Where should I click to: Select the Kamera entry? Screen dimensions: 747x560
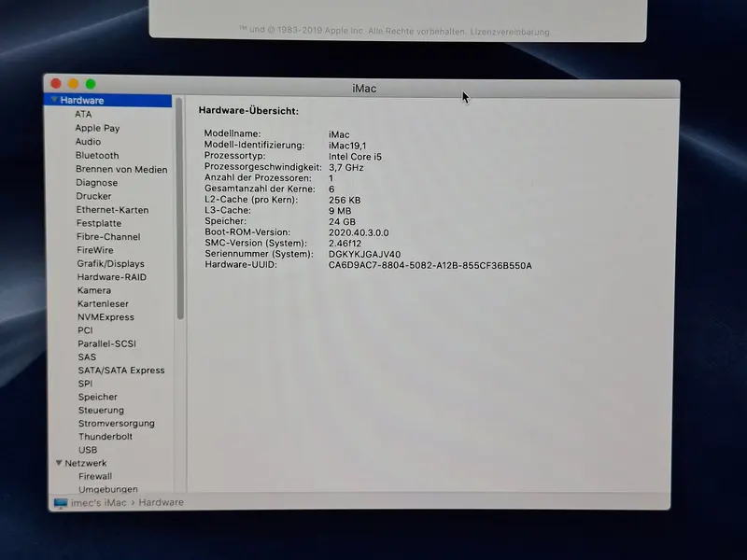[x=94, y=290]
